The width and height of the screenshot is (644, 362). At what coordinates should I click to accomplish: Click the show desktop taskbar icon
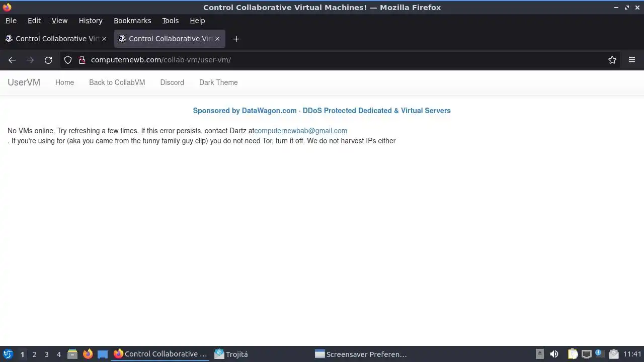(103, 354)
